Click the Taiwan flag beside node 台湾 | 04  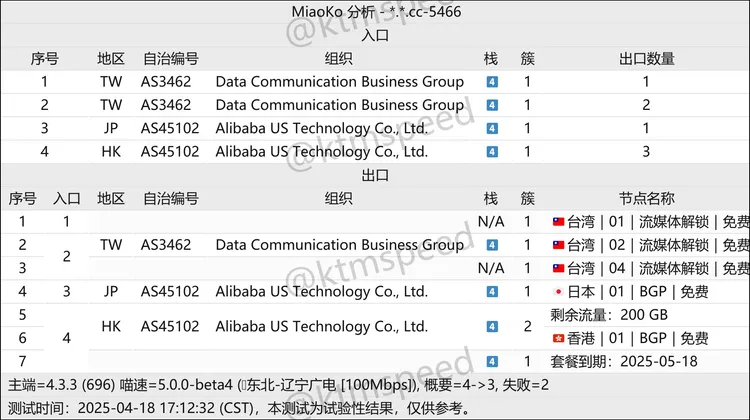pyautogui.click(x=559, y=268)
